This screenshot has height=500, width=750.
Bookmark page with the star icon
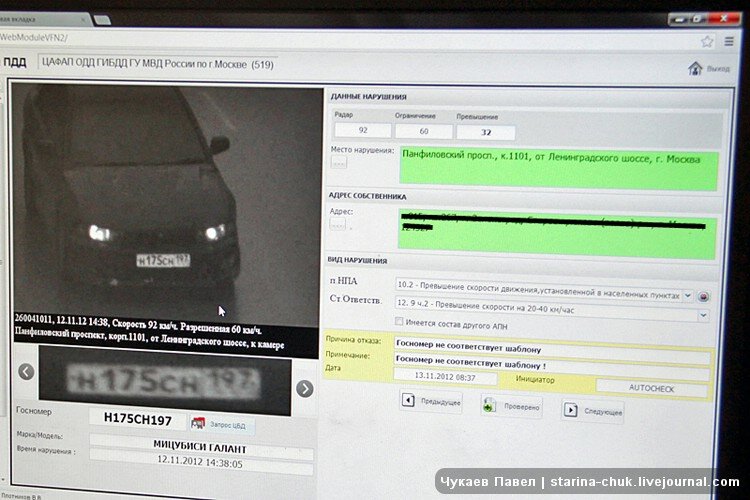pyautogui.click(x=707, y=41)
